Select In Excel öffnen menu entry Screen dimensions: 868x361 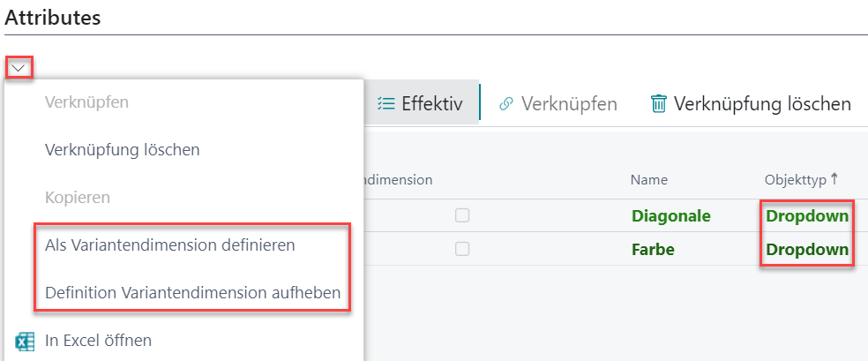(x=98, y=341)
